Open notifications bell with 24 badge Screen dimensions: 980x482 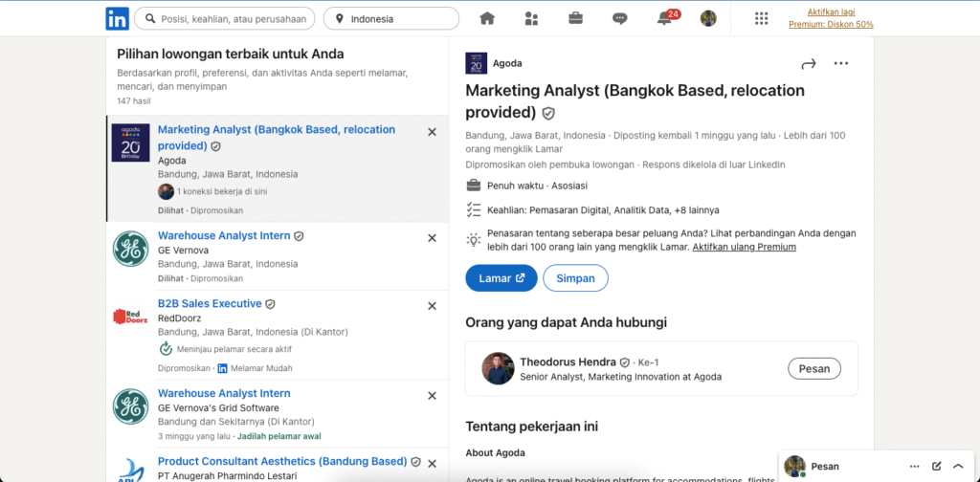666,17
